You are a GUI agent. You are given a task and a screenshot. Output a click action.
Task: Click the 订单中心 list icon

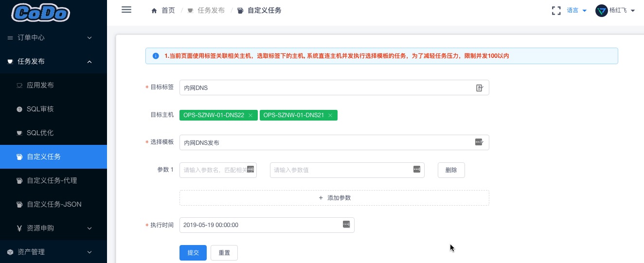[10, 37]
